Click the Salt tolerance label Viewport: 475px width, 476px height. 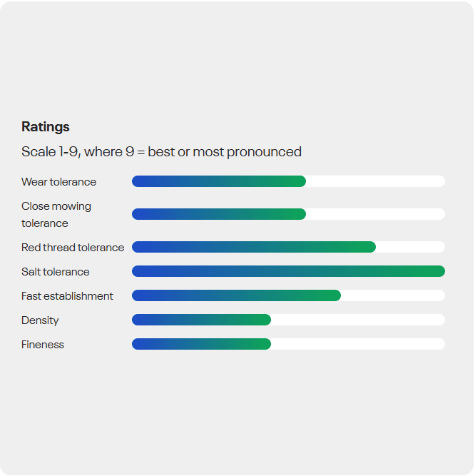(x=56, y=272)
